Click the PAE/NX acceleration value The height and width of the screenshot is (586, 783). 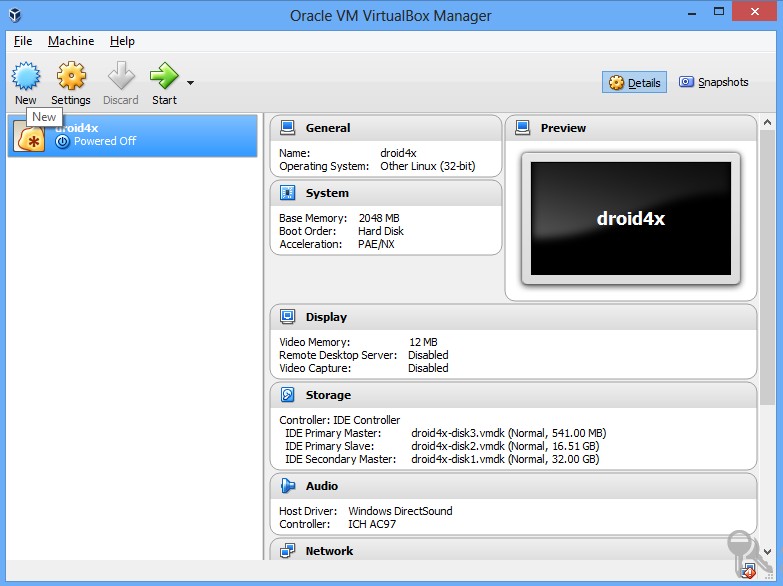pos(376,244)
